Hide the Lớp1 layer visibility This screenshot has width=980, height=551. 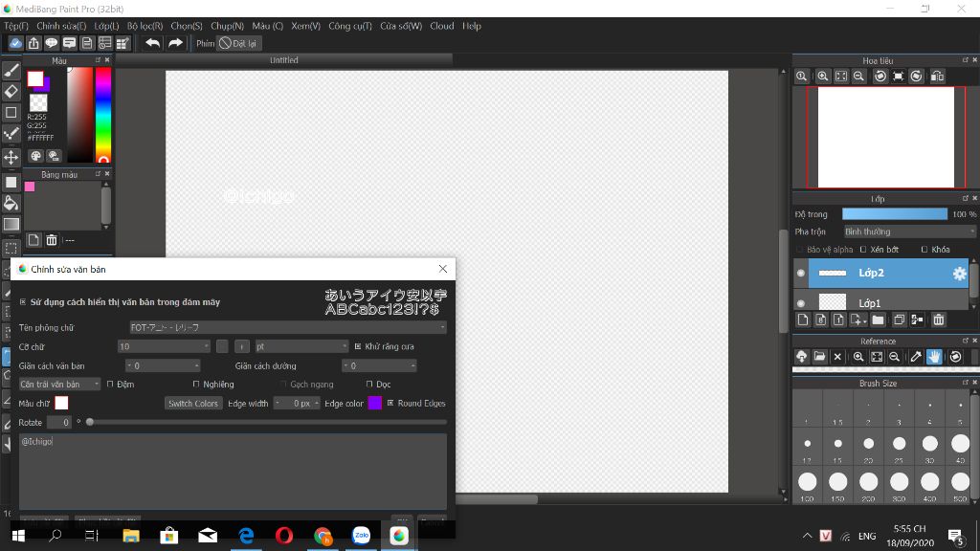(x=801, y=303)
